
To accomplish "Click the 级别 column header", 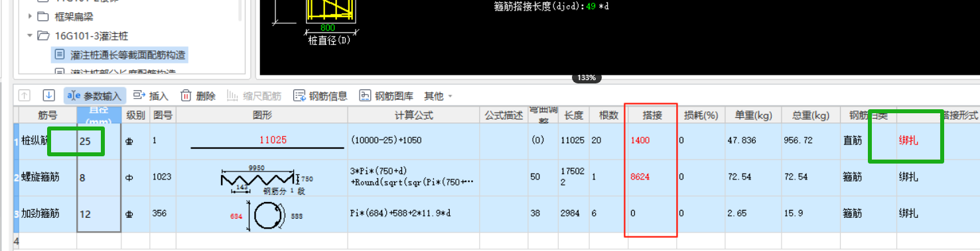I will pos(136,115).
